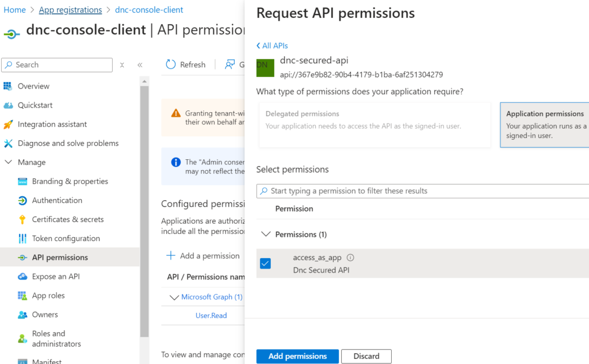This screenshot has height=364, width=589.
Task: Click the grant consent person icon in toolbar
Action: click(x=230, y=64)
